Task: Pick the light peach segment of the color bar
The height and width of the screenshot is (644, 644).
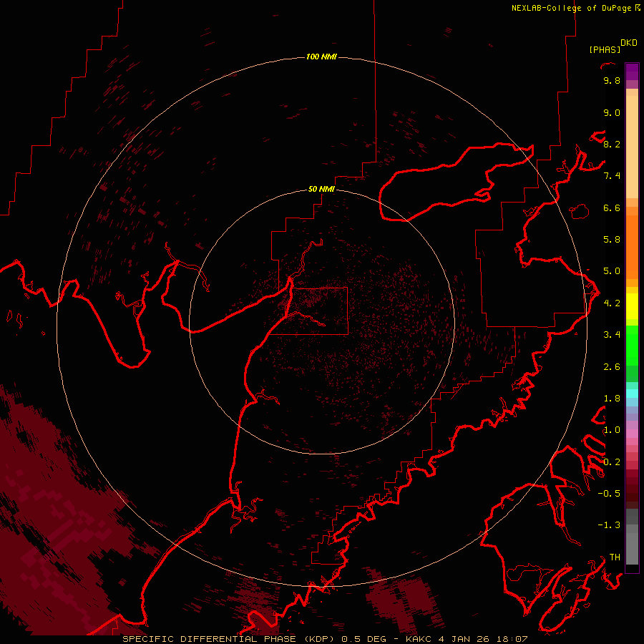Action: click(x=632, y=147)
